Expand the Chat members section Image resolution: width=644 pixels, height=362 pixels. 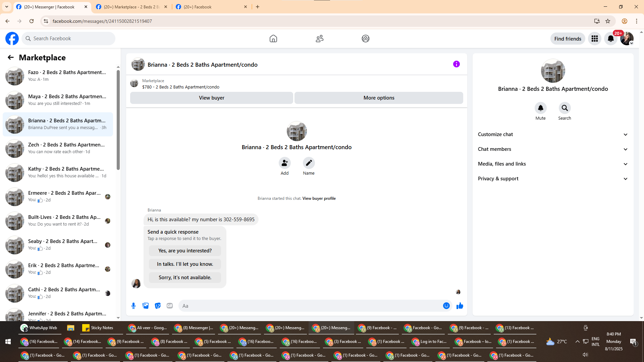(x=552, y=149)
